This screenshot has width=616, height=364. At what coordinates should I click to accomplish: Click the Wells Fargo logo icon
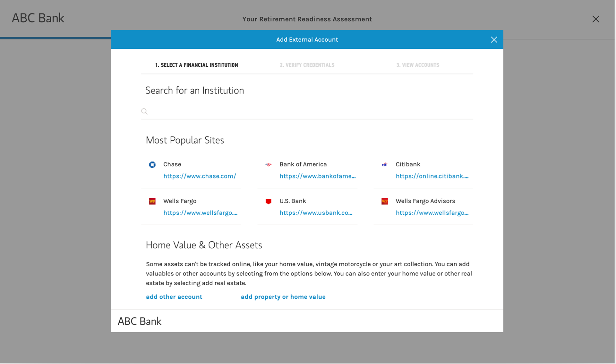pos(152,201)
